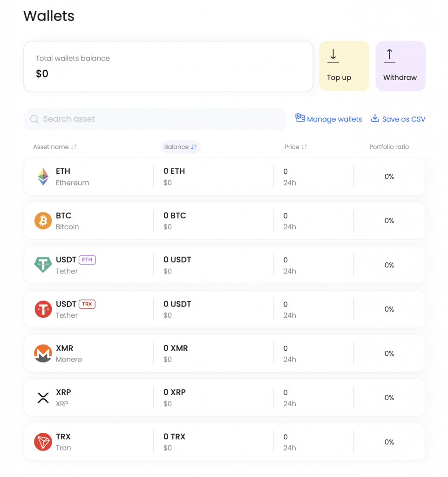Toggle sorting on the Asset name column
The image size is (448, 477).
pyautogui.click(x=54, y=147)
